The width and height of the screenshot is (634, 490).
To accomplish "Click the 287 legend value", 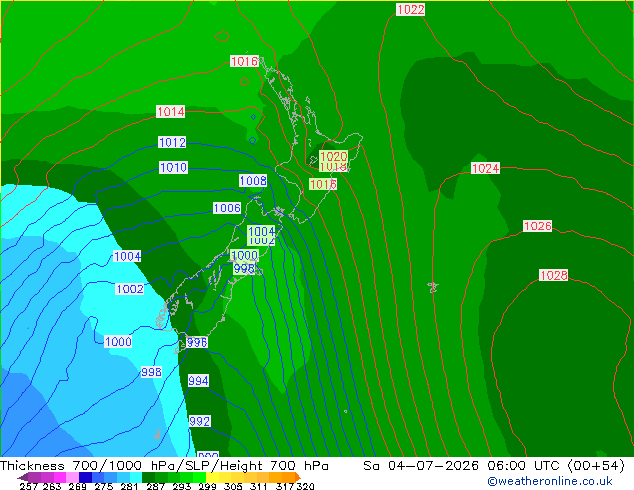I will coord(155,486).
